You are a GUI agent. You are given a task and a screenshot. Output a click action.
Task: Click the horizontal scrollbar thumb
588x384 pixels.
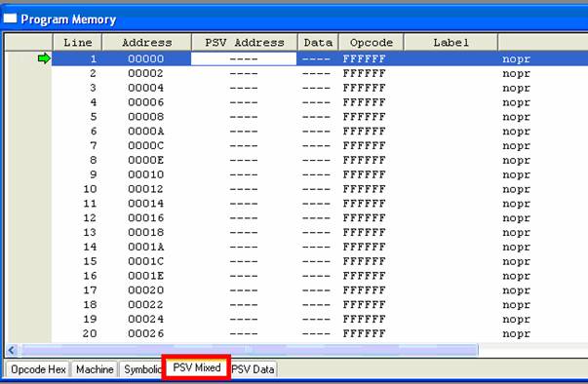(x=250, y=350)
